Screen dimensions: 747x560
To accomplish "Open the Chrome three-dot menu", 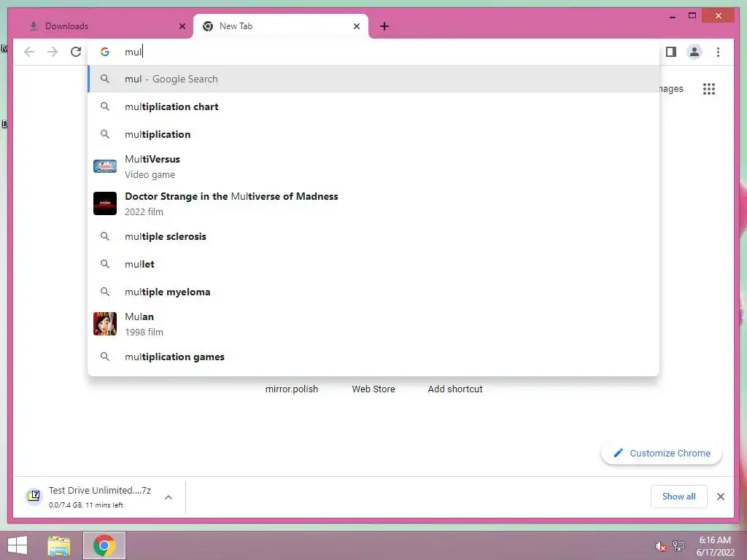I will coord(718,52).
